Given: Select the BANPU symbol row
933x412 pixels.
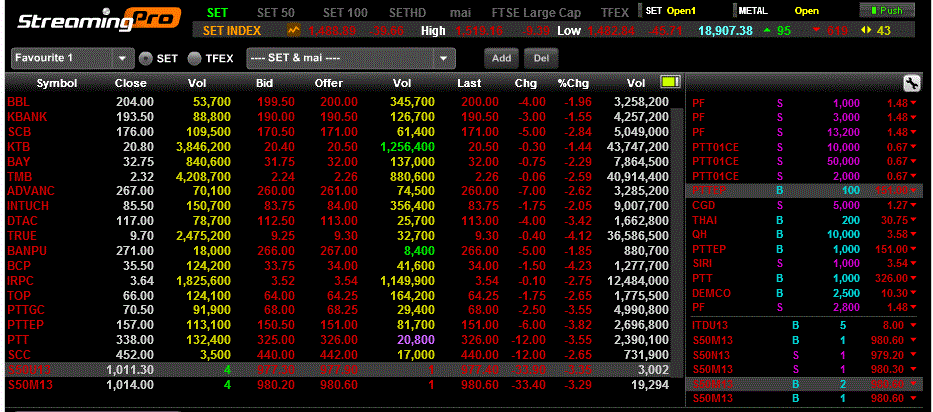Looking at the screenshot, I should pos(338,251).
